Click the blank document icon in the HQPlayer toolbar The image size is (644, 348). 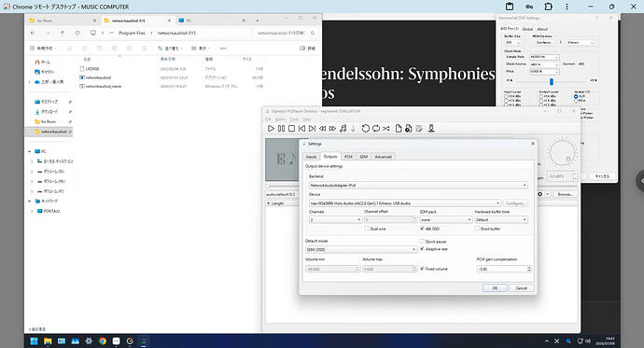398,129
